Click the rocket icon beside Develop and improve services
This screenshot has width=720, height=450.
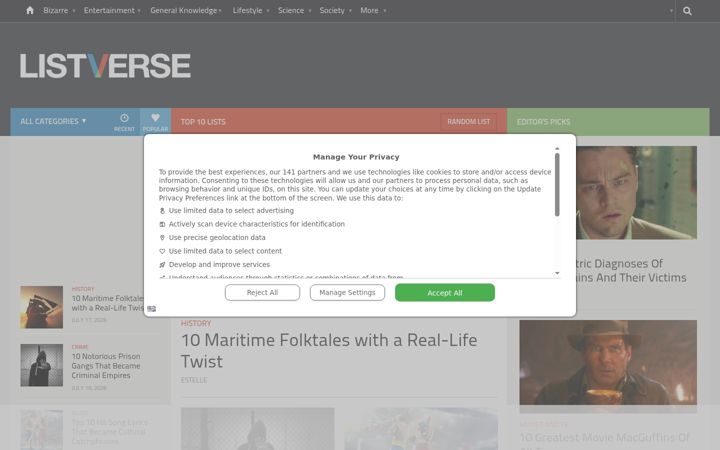click(162, 265)
